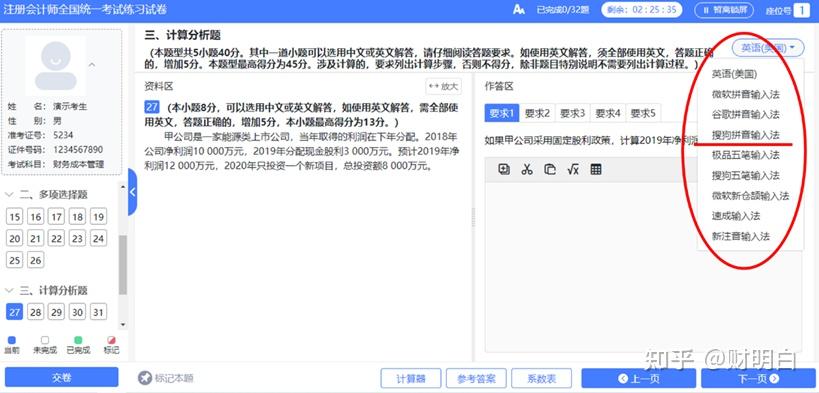
Task: Open the 系数表 coefficient table
Action: [542, 378]
